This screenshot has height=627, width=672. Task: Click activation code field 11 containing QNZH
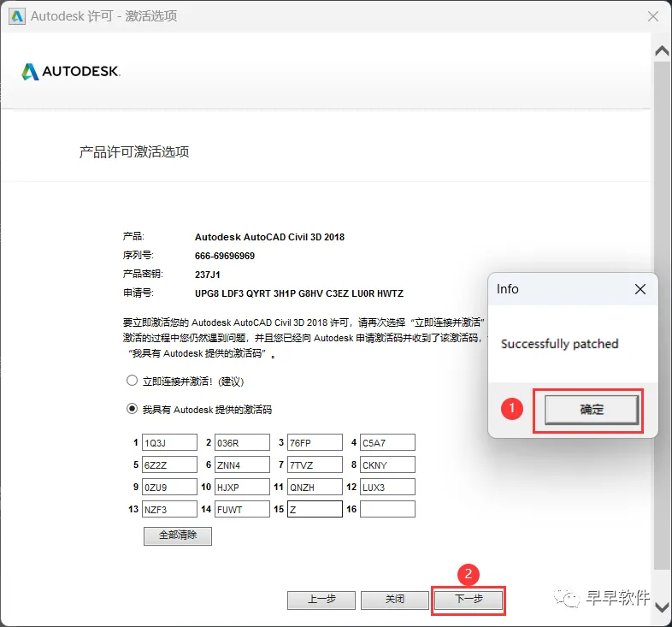[315, 488]
